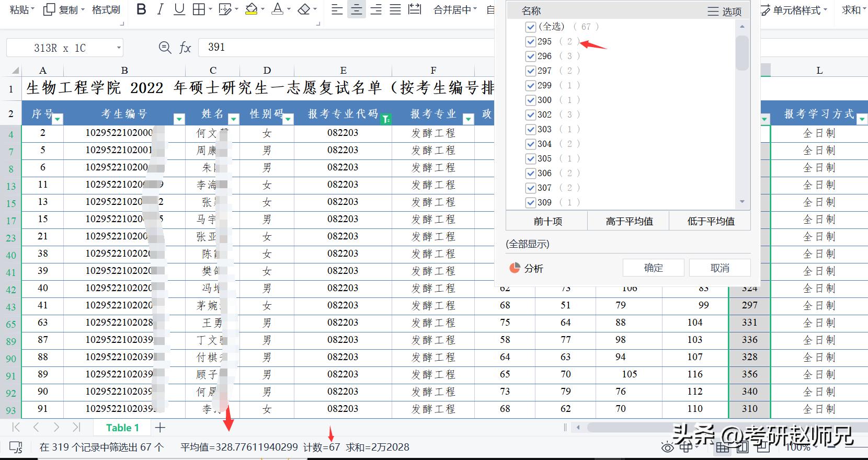Select column E header
868x460 pixels.
pyautogui.click(x=343, y=71)
